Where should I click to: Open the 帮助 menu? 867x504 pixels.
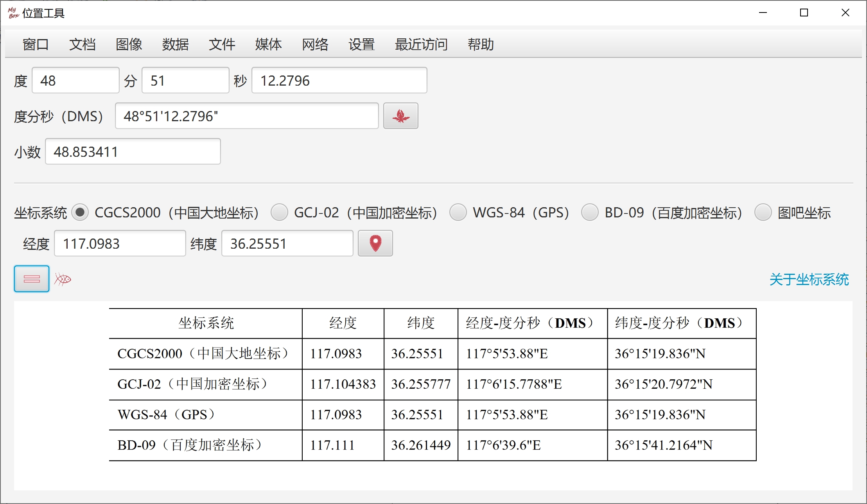click(481, 44)
